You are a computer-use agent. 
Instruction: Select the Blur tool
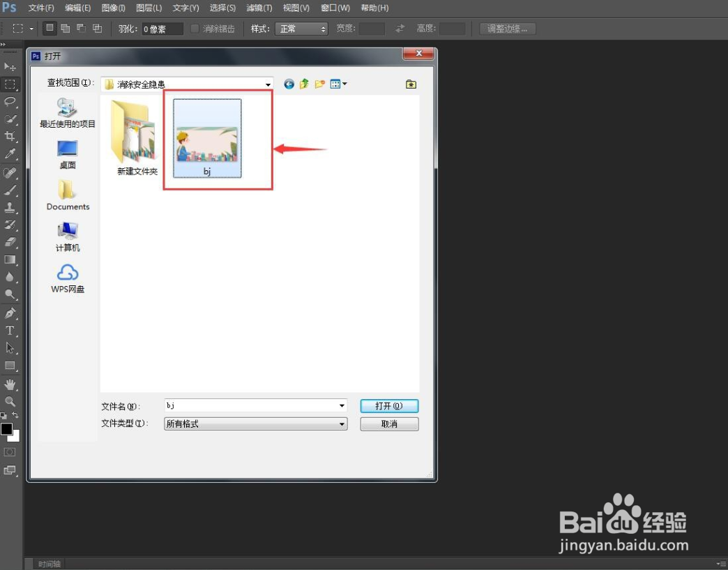coord(10,277)
